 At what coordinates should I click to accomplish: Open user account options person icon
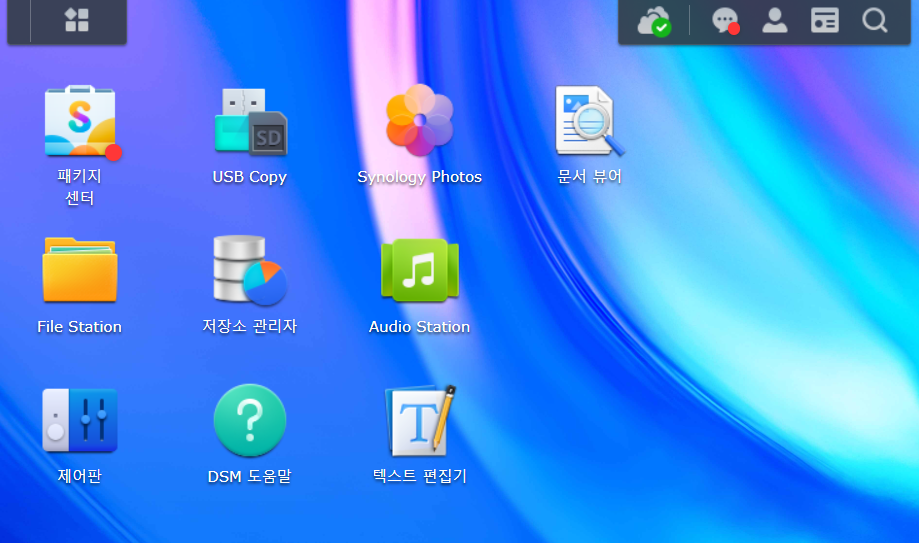point(775,20)
